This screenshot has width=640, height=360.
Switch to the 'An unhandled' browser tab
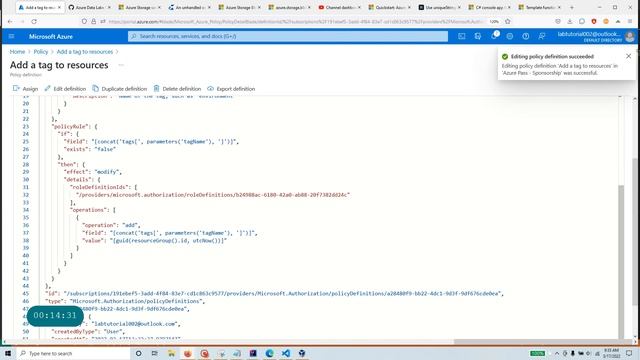click(190, 7)
